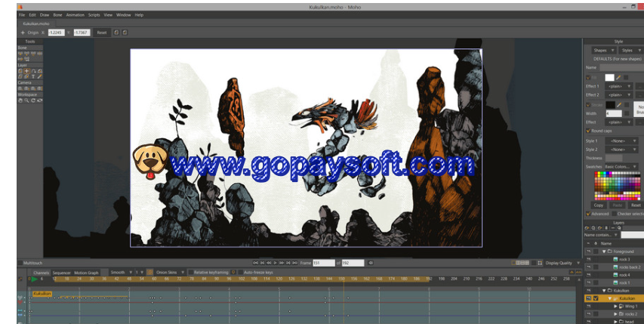Step forward one frame
This screenshot has height=324, width=644.
point(282,263)
